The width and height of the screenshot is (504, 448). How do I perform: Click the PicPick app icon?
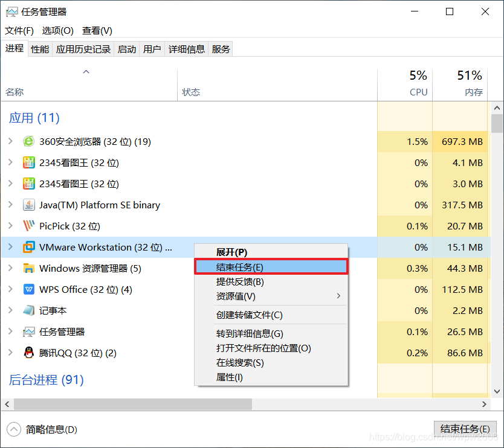(28, 226)
